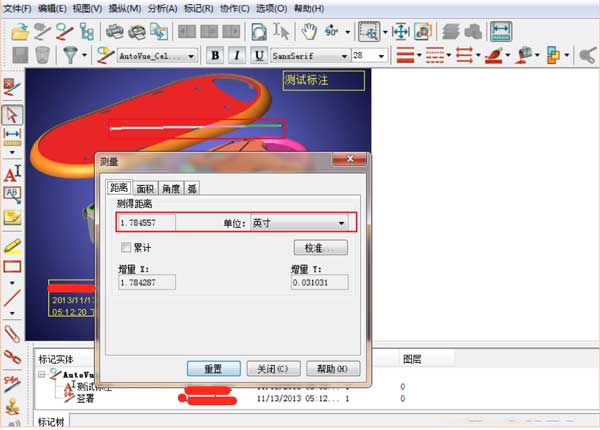
Task: Open the SansSerif font dropdown
Action: tap(310, 56)
